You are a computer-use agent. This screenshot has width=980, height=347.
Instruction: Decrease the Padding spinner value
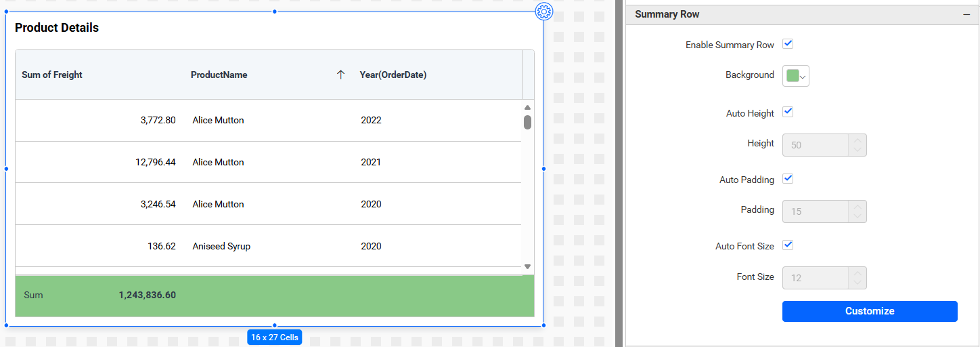pyautogui.click(x=857, y=217)
